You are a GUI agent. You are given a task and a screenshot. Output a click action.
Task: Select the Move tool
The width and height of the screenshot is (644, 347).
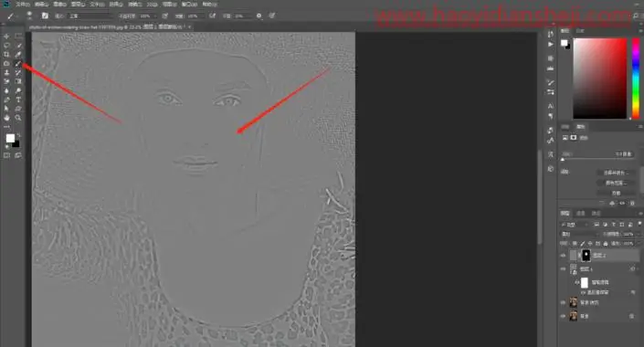click(x=6, y=37)
